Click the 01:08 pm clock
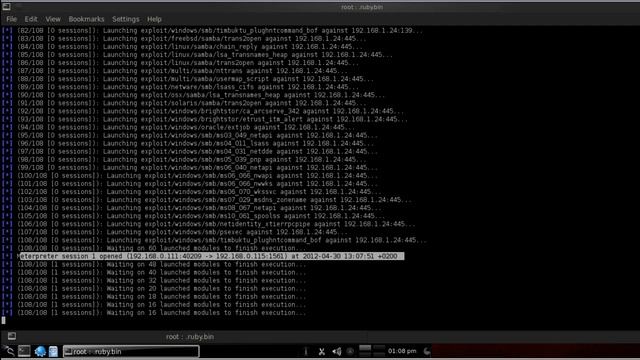 pos(402,351)
